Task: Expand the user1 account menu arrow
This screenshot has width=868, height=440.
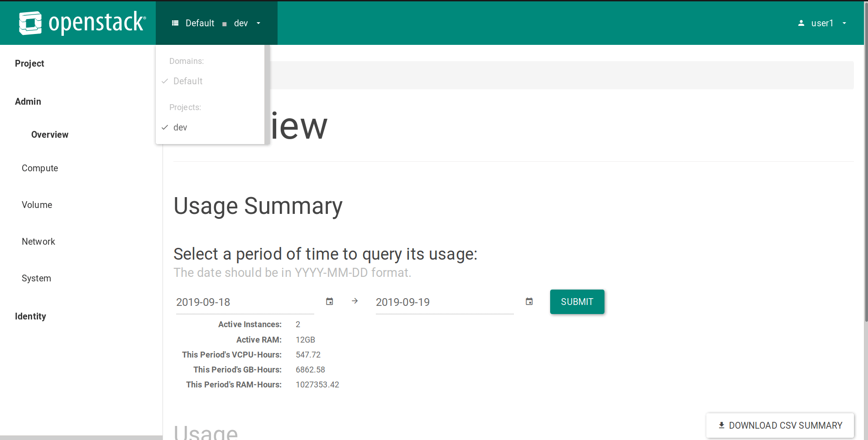Action: (x=844, y=23)
